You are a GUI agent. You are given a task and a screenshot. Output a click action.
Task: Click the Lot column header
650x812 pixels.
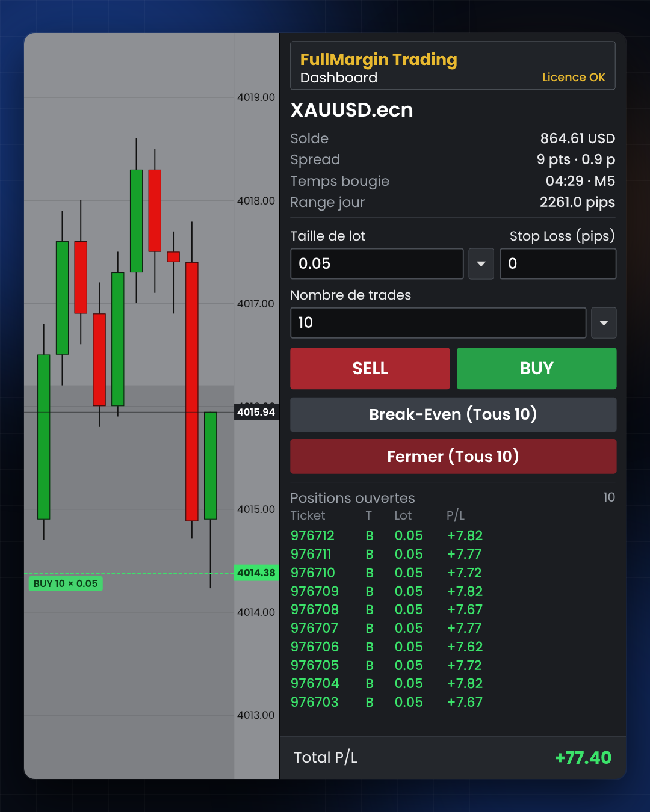403,515
